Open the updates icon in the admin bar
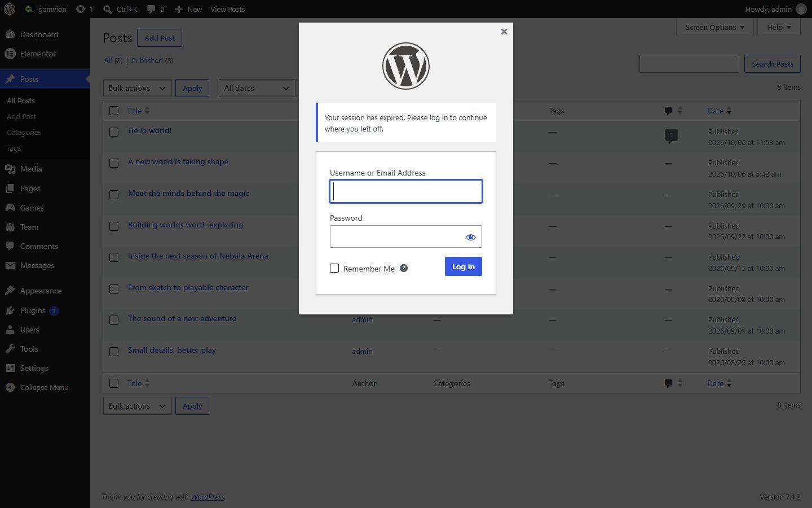The image size is (812, 508). click(x=81, y=9)
